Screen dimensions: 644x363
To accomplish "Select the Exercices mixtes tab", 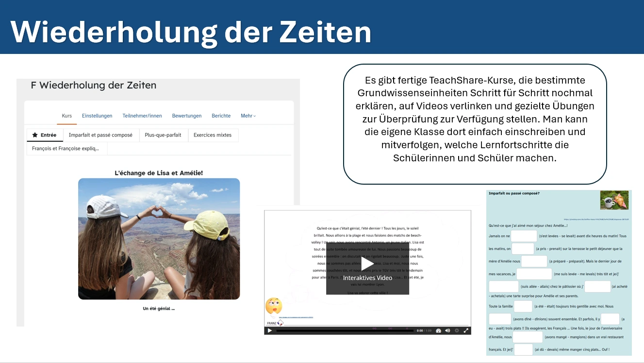I will click(213, 135).
